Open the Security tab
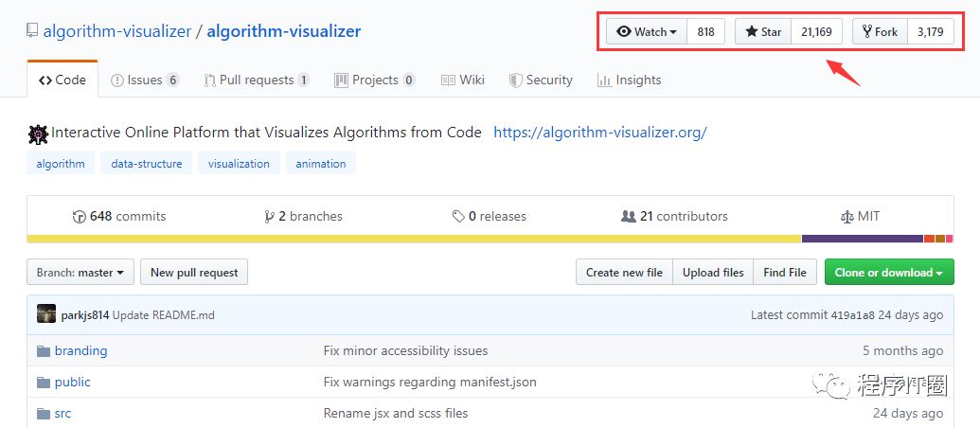The height and width of the screenshot is (428, 980). pos(541,80)
